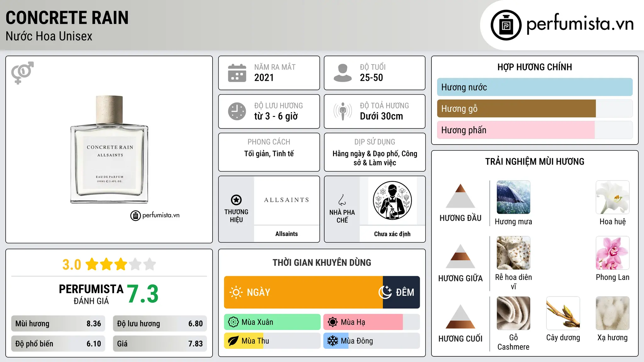Select the Hương phấn accord bar
Image resolution: width=644 pixels, height=362 pixels.
click(x=535, y=130)
